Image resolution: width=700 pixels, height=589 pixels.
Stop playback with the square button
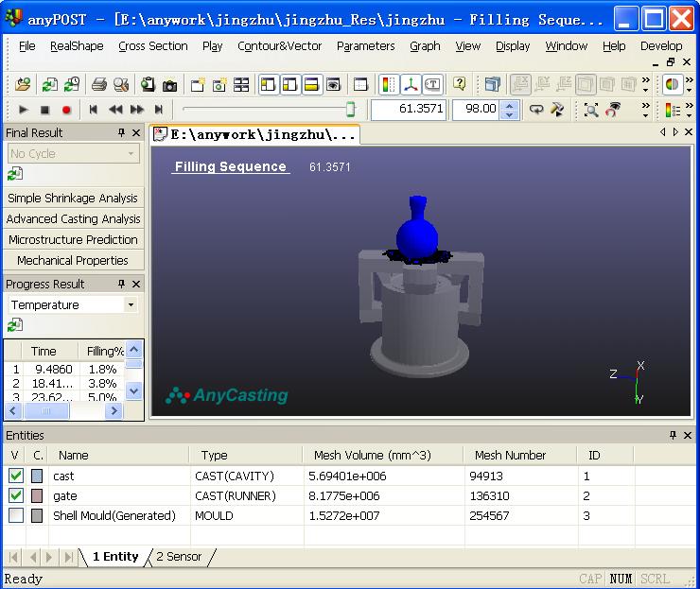point(44,110)
